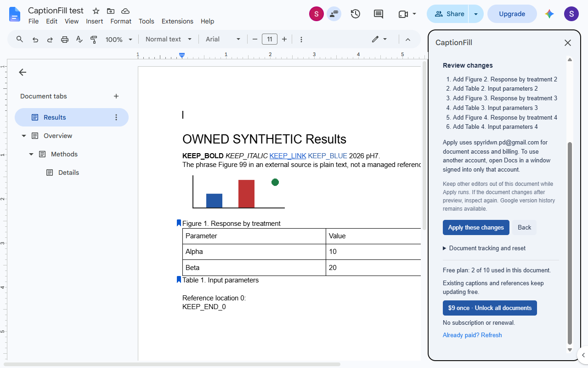Open the Arial font dropdown
Viewport: 588px width, 368px height.
click(223, 40)
